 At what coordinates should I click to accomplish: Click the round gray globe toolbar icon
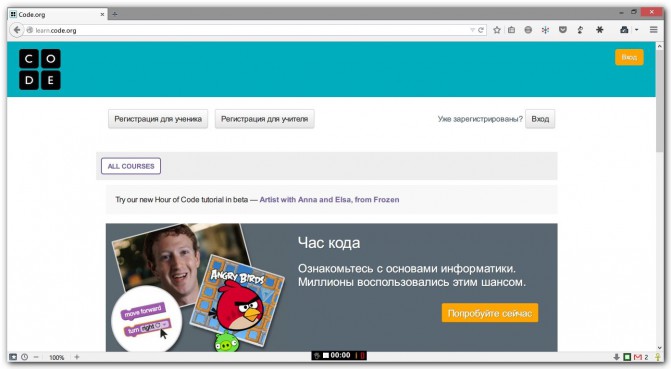click(x=528, y=30)
